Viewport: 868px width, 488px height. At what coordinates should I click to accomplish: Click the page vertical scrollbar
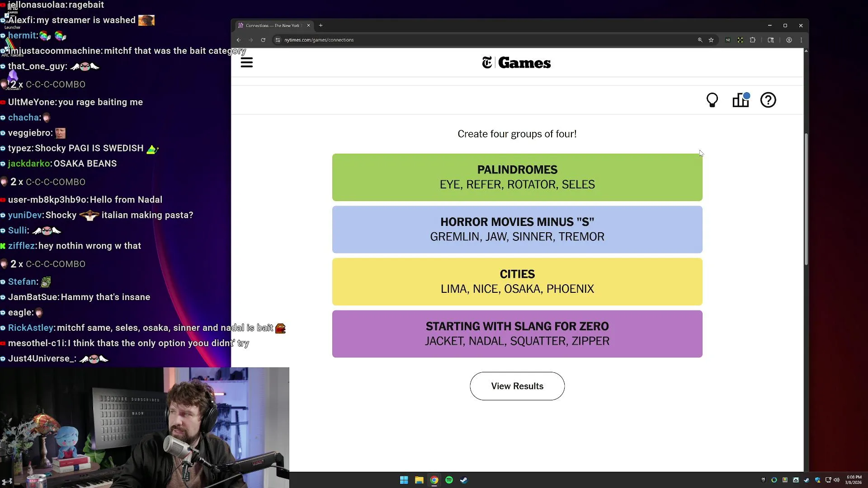point(806,199)
